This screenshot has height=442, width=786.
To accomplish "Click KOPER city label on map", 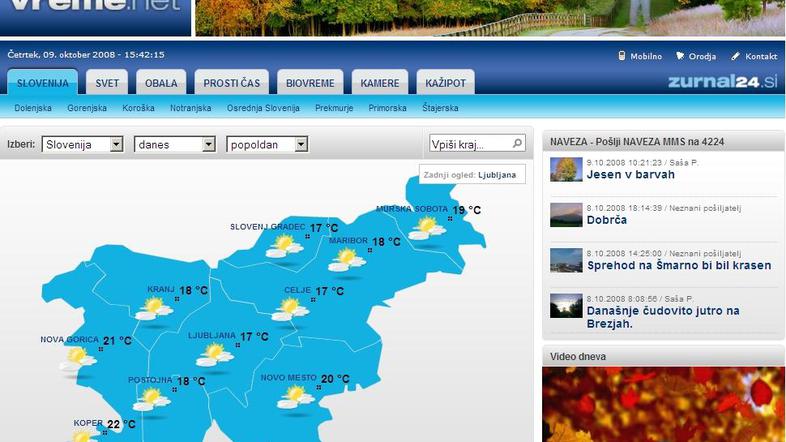I will tap(88, 423).
